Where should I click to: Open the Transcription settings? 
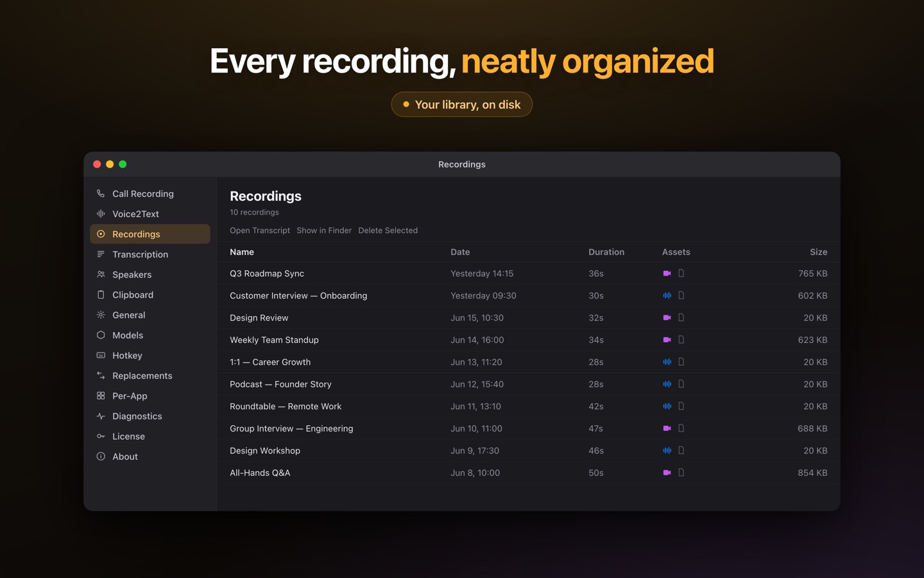pos(150,254)
